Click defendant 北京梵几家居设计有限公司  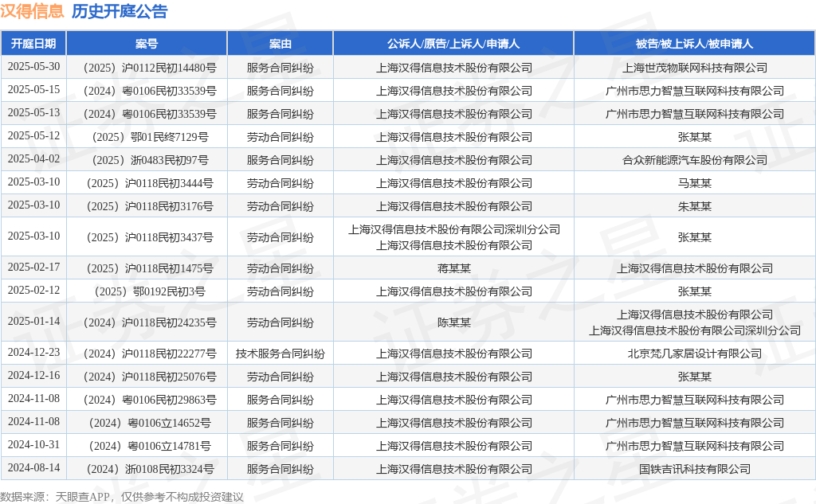point(695,354)
